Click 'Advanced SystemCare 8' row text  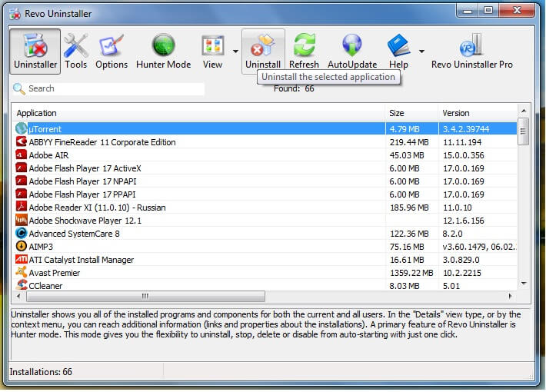click(74, 234)
